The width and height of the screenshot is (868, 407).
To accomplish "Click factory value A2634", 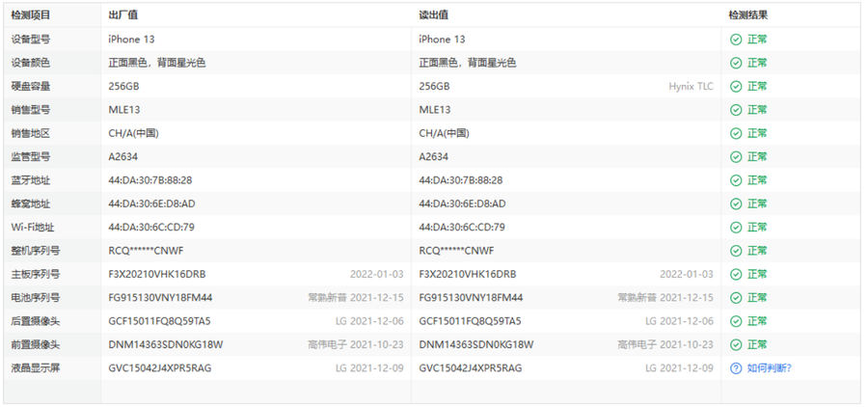I will coord(122,156).
